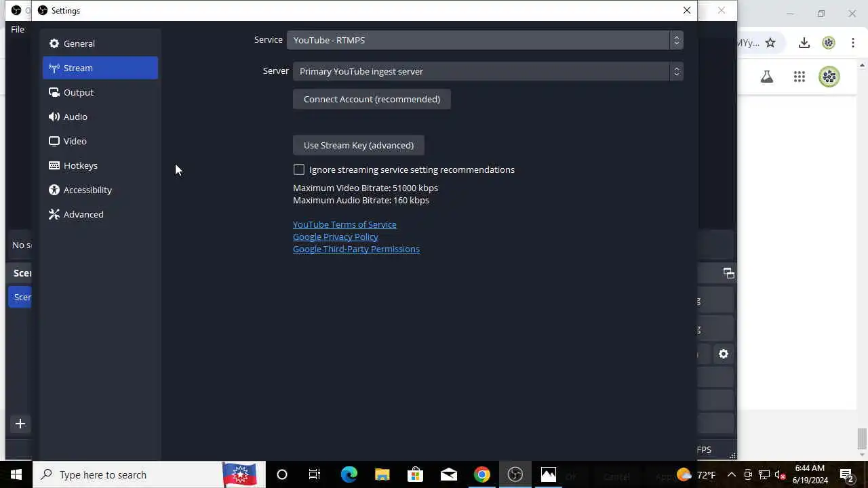Open the Windows Start menu
The width and height of the screenshot is (868, 488).
(x=16, y=474)
